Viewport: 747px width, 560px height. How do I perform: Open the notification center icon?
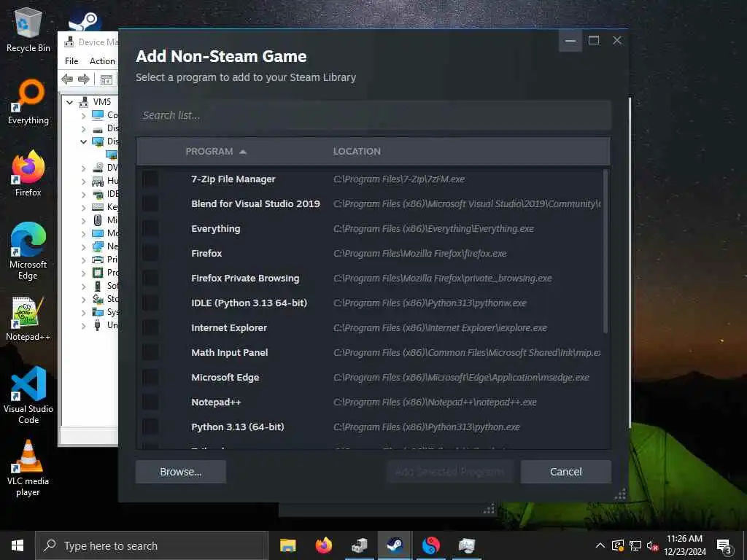tap(724, 545)
